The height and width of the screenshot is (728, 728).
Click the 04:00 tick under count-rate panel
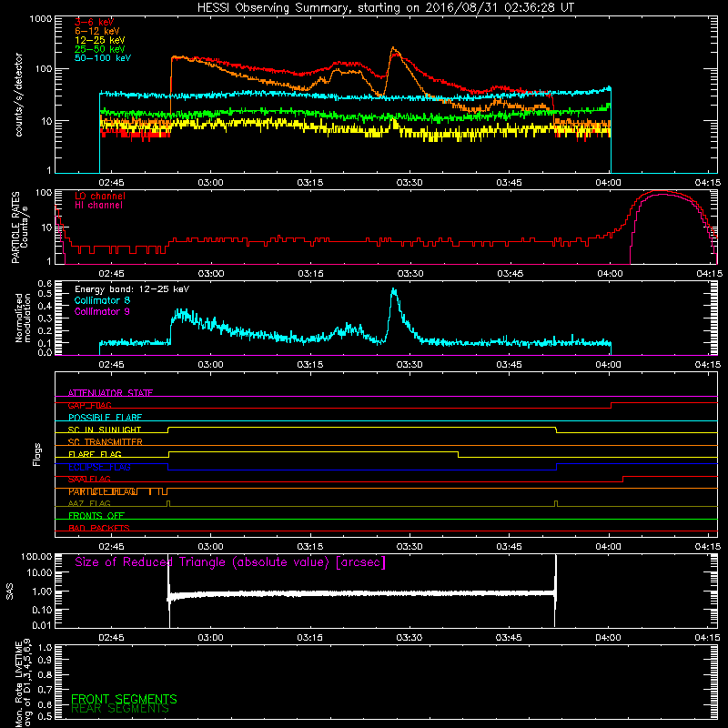tap(608, 183)
